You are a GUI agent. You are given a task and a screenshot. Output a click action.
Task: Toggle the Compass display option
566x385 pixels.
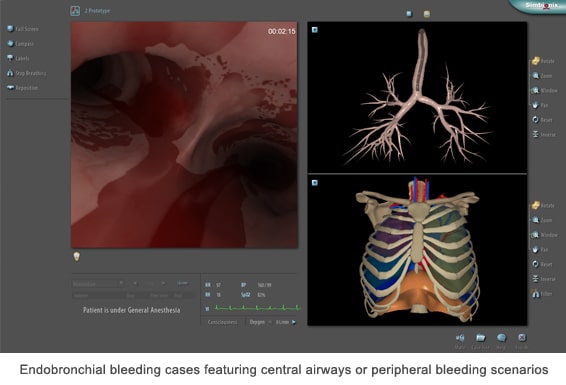(x=21, y=44)
